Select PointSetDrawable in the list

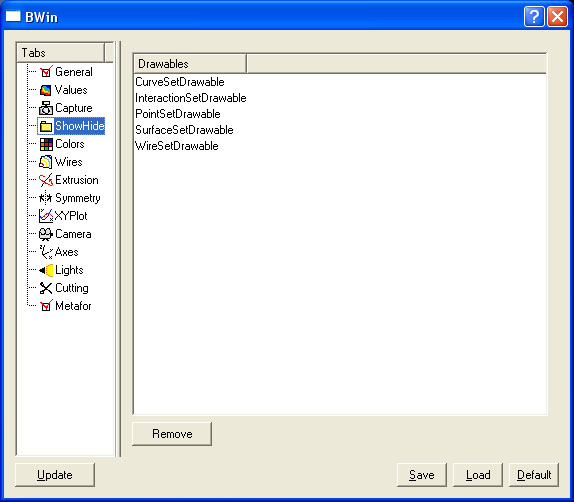pos(178,114)
